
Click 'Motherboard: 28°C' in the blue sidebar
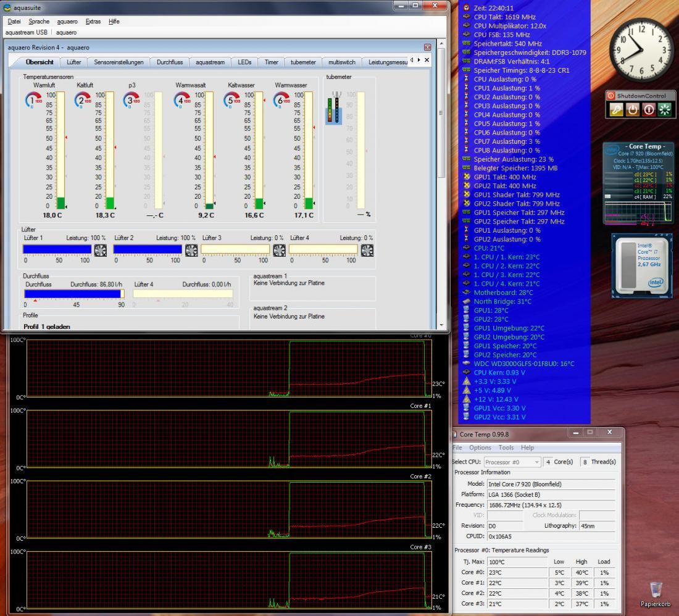(x=503, y=293)
